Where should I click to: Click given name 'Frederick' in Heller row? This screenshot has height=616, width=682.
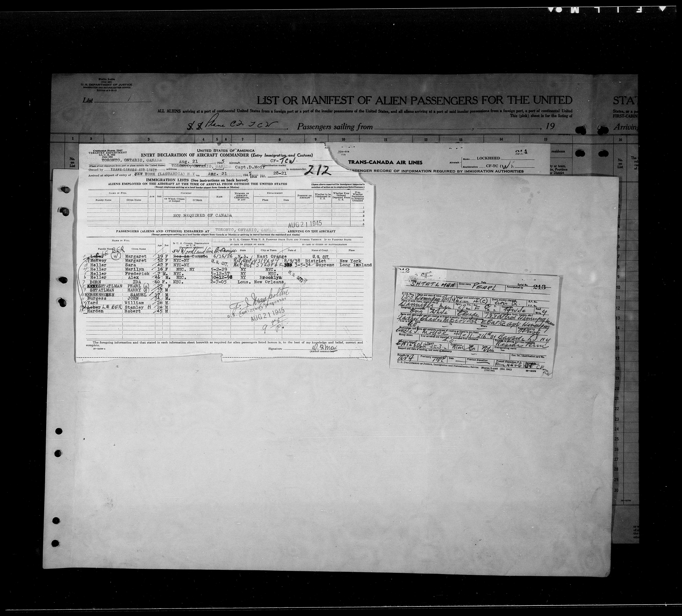click(x=138, y=273)
